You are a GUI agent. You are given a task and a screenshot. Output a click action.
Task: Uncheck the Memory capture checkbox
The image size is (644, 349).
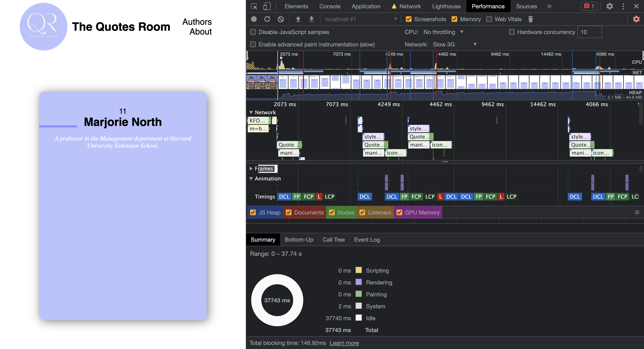(x=454, y=19)
